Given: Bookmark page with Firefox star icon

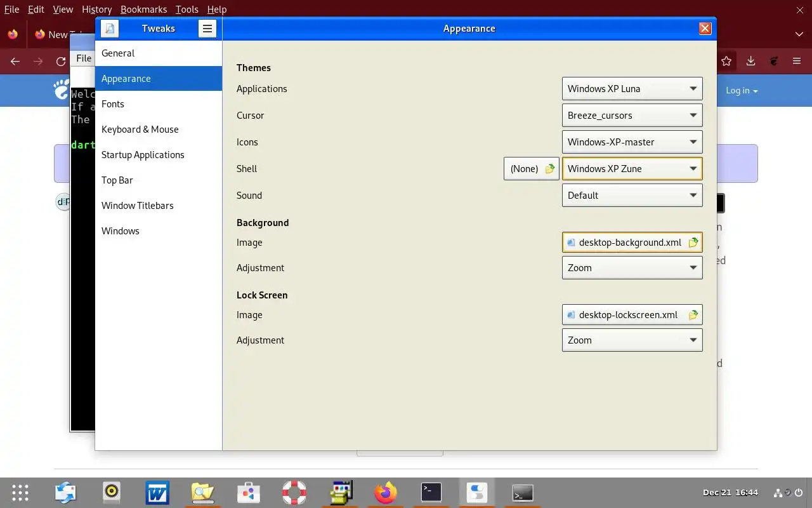Looking at the screenshot, I should 726,61.
